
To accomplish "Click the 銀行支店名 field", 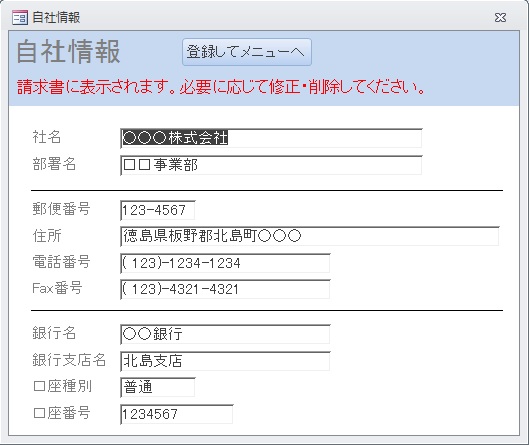I will coord(225,361).
